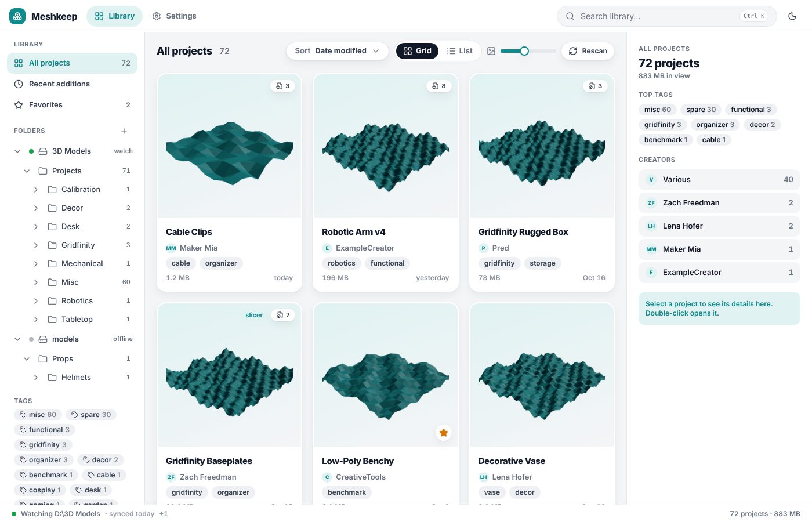Image resolution: width=812 pixels, height=522 pixels.
Task: Click the Favorites star icon in sidebar
Action: point(19,105)
